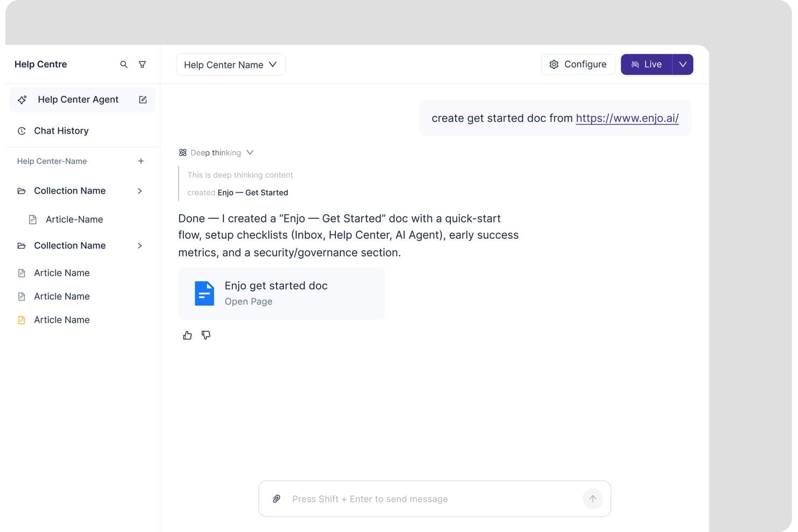Viewport: 798px width, 532px height.
Task: Click the new chat edit icon
Action: [143, 100]
